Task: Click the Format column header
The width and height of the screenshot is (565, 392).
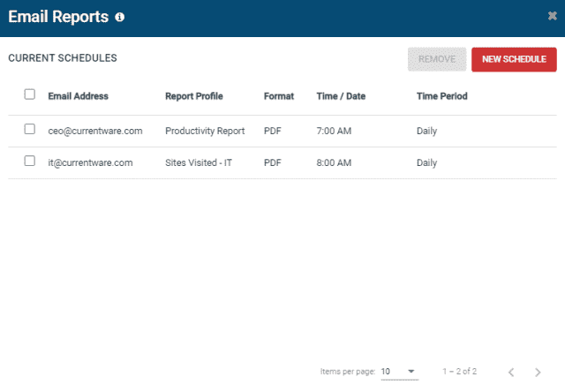Action: point(279,96)
